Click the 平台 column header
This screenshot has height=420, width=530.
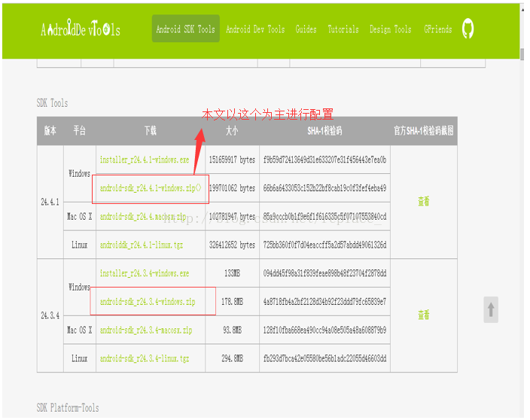click(x=80, y=131)
